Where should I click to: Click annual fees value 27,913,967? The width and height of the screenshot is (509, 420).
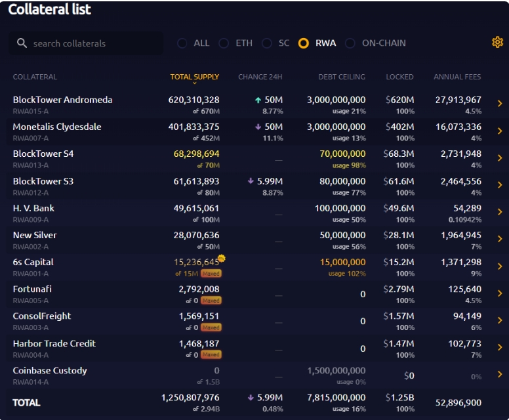coord(458,100)
